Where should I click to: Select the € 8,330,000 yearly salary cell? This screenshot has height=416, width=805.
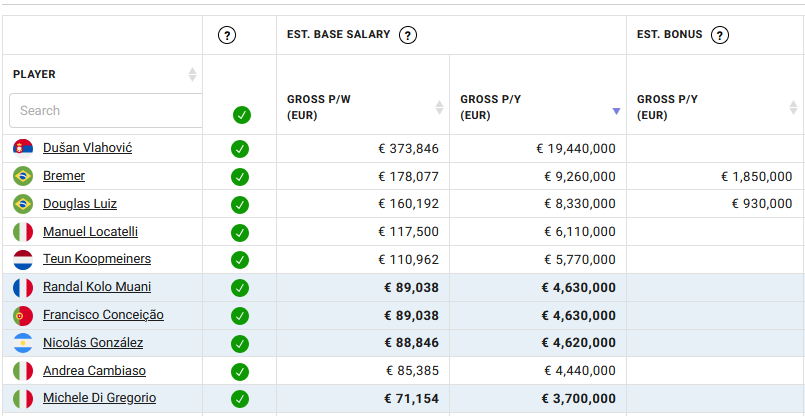(x=538, y=204)
